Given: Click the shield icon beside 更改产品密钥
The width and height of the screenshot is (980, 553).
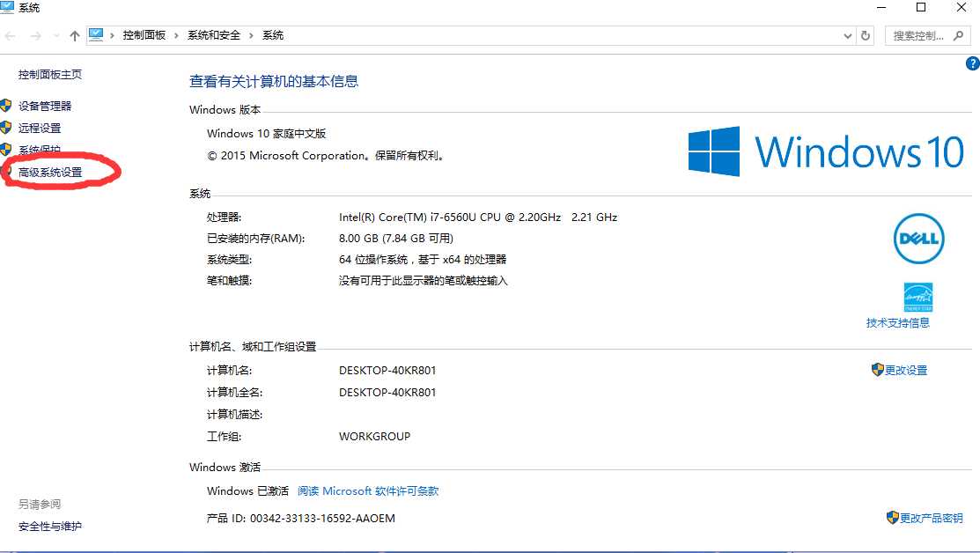Looking at the screenshot, I should coord(893,518).
